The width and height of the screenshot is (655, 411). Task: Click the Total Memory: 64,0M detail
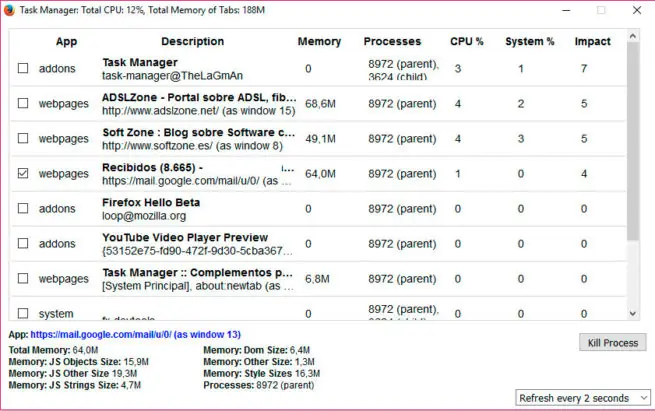pos(53,350)
